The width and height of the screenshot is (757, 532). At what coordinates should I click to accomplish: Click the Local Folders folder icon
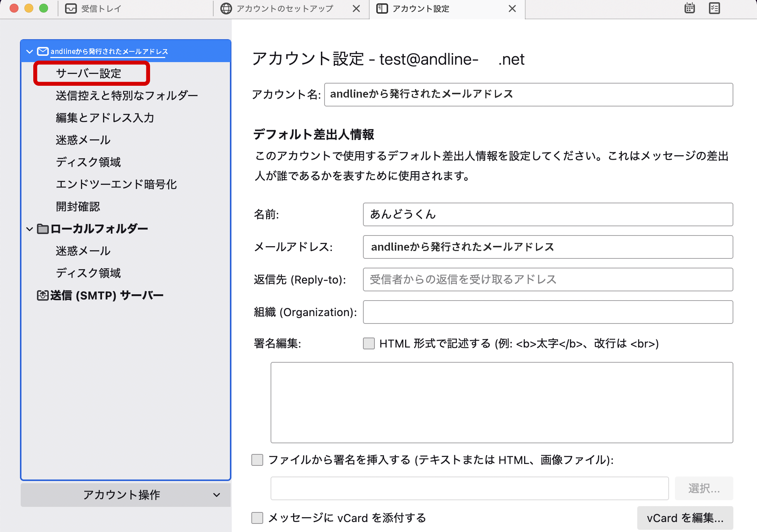coord(43,229)
